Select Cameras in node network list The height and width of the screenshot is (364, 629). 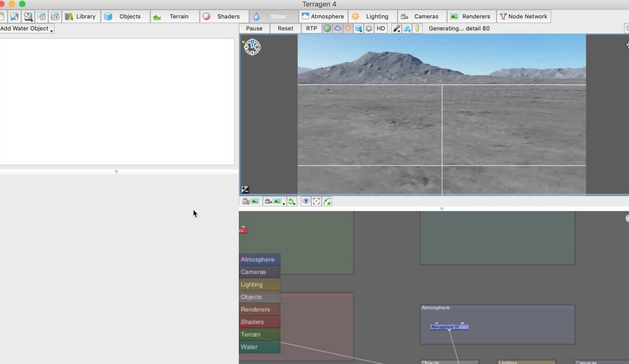tap(260, 272)
